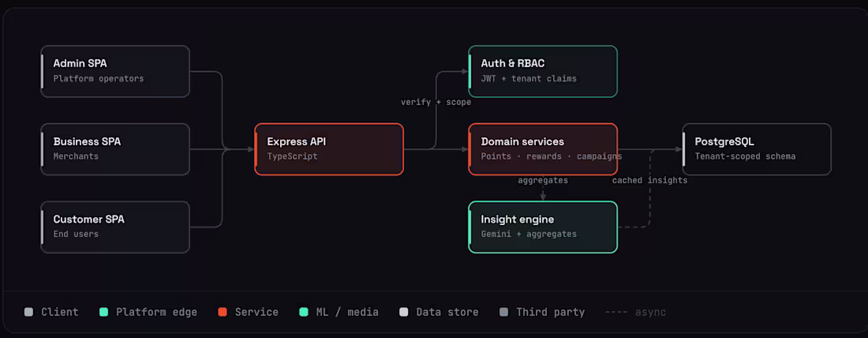868x338 pixels.
Task: Click the ML / media legend swatch
Action: click(303, 312)
